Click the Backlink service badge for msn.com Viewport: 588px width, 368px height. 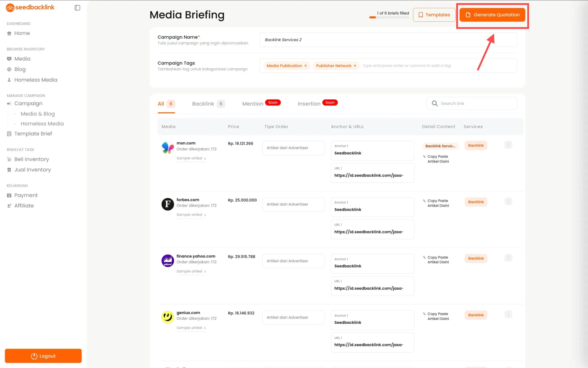476,145
